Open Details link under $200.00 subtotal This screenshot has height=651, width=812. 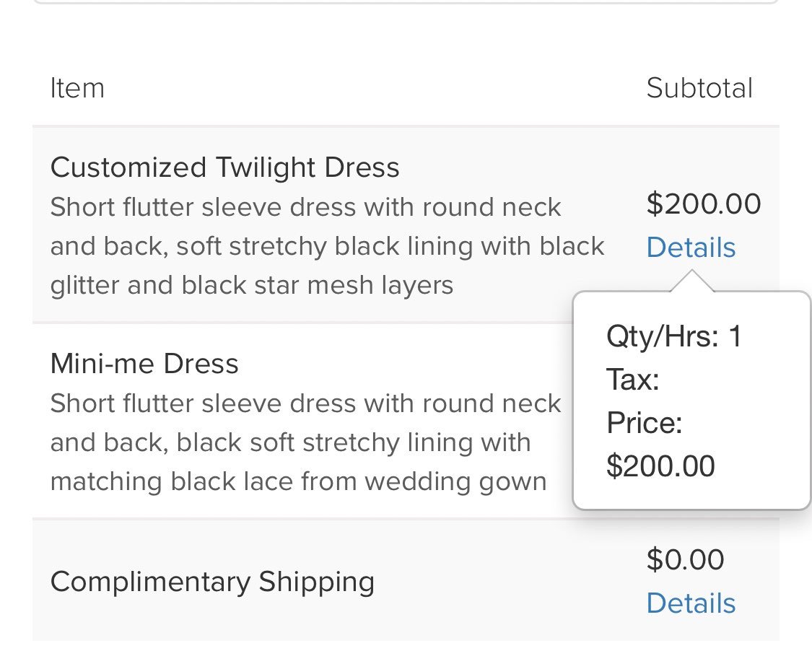pyautogui.click(x=691, y=247)
